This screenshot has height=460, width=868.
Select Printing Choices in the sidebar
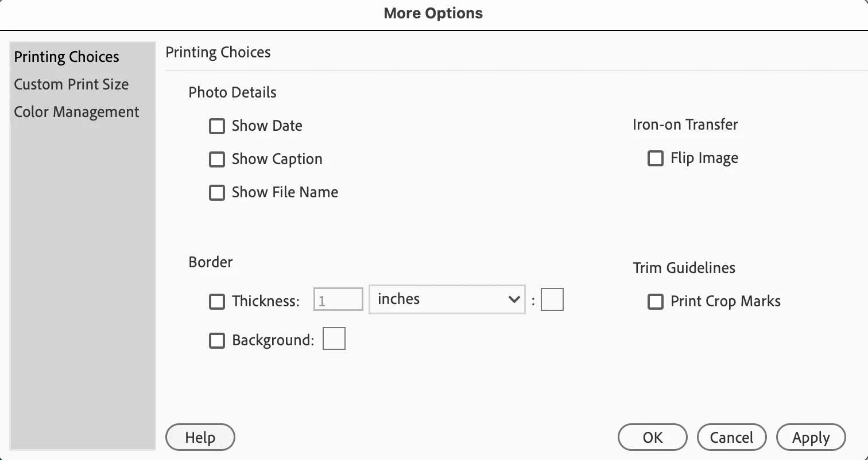click(67, 57)
